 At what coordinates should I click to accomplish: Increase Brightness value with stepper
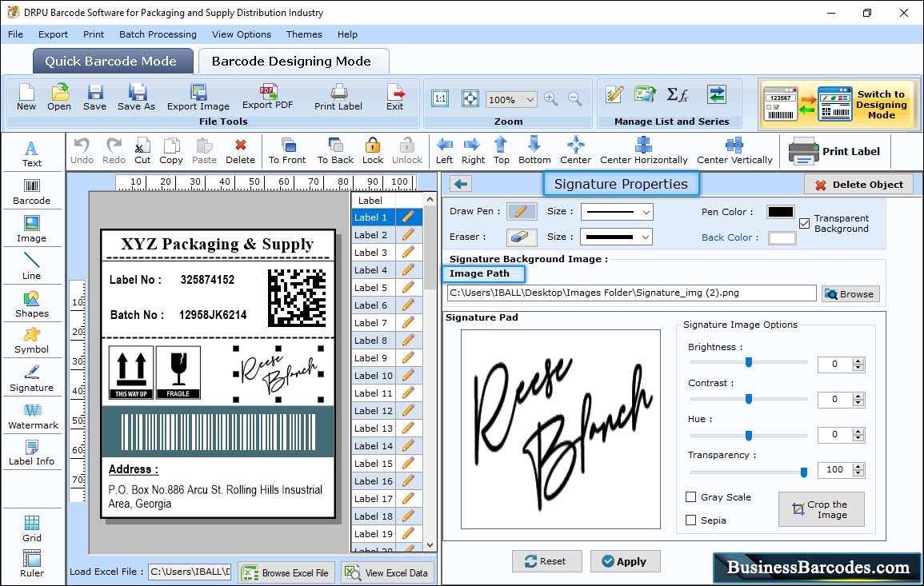click(858, 361)
